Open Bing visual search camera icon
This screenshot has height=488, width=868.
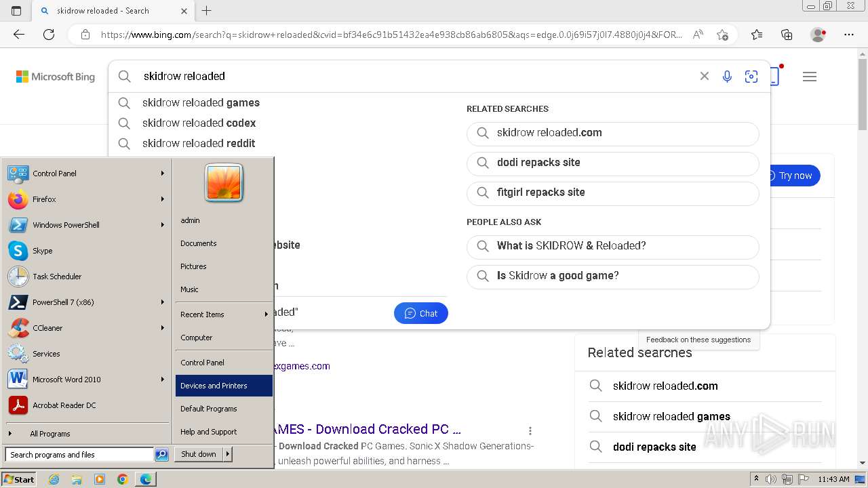pyautogui.click(x=751, y=77)
